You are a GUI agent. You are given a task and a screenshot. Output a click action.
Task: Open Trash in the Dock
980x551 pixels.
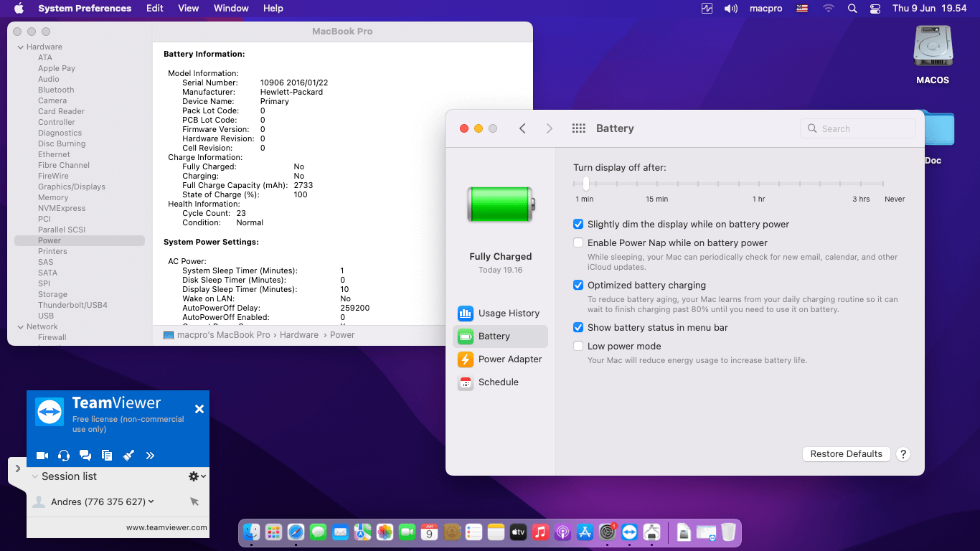pos(728,532)
